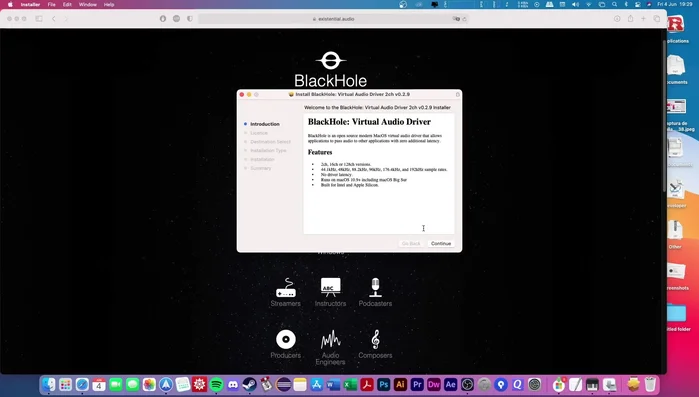The image size is (699, 397).
Task: Open Illustrator from the Dock
Action: (x=400, y=384)
